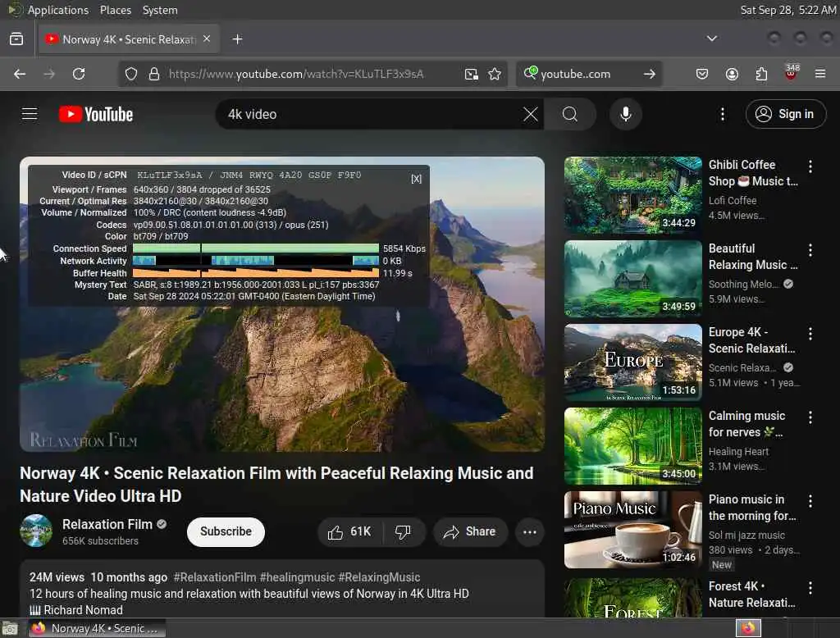Open options for Forest 4K video

click(810, 588)
